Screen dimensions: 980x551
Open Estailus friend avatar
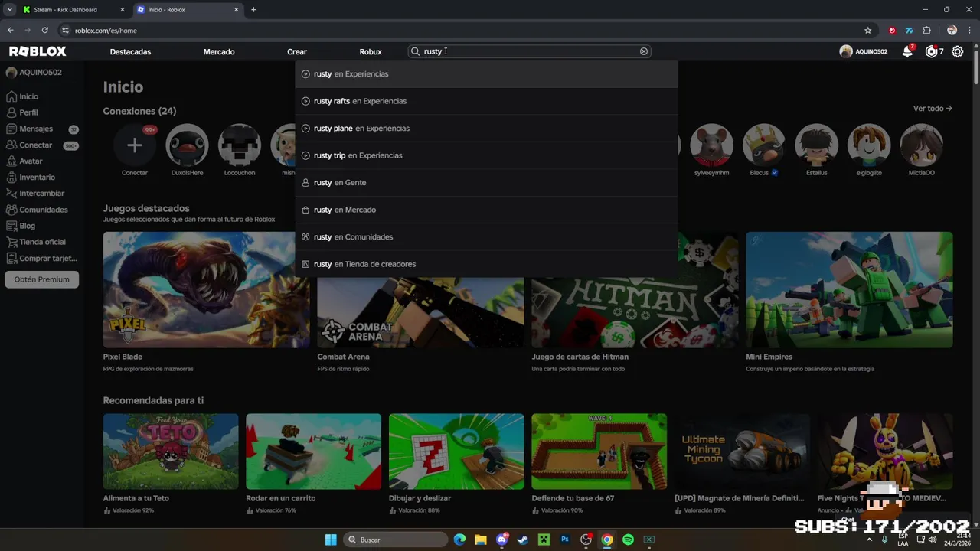[x=816, y=145]
